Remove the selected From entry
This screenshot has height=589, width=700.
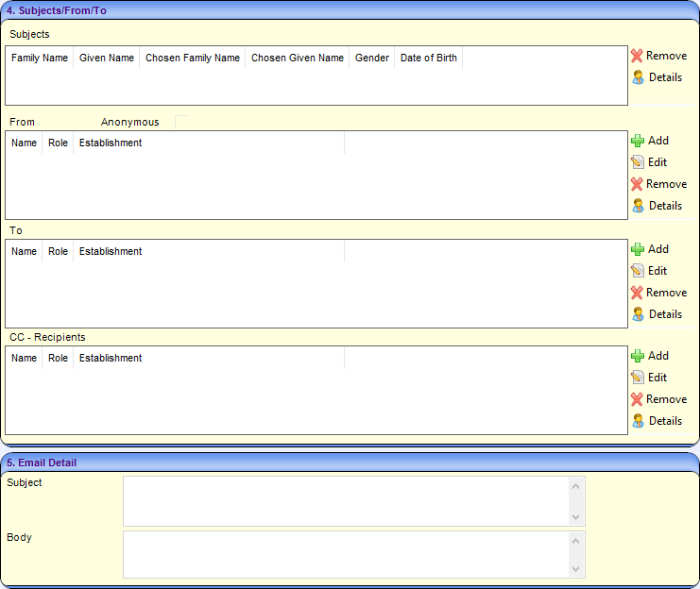click(638, 184)
